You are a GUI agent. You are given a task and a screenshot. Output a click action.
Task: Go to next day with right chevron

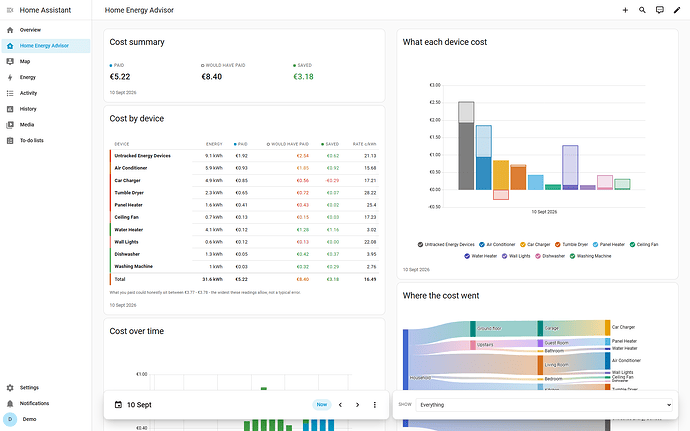click(x=357, y=405)
